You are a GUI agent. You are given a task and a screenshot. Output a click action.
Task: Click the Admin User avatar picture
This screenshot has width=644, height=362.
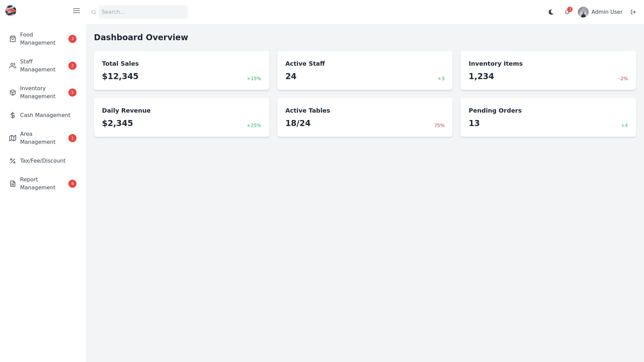583,12
